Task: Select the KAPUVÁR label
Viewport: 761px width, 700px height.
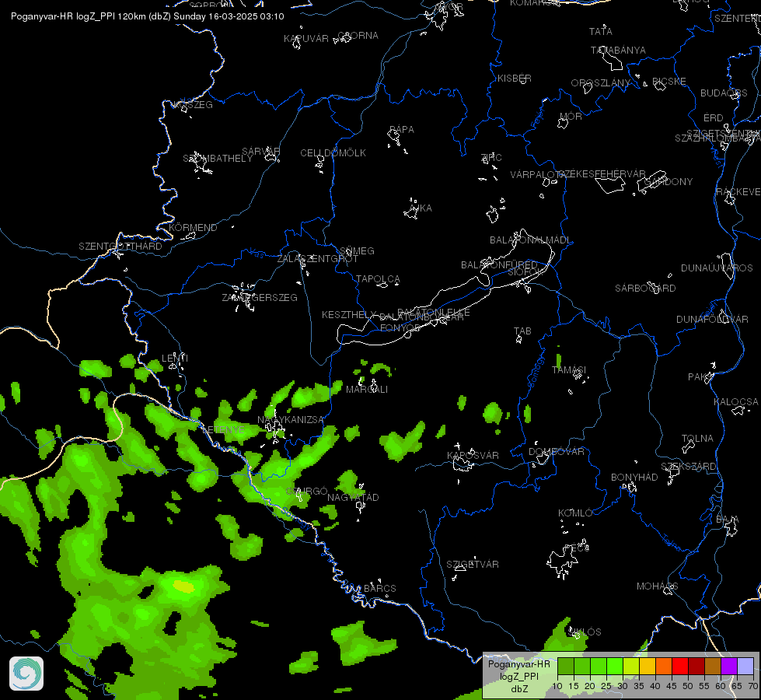Action: [306, 39]
